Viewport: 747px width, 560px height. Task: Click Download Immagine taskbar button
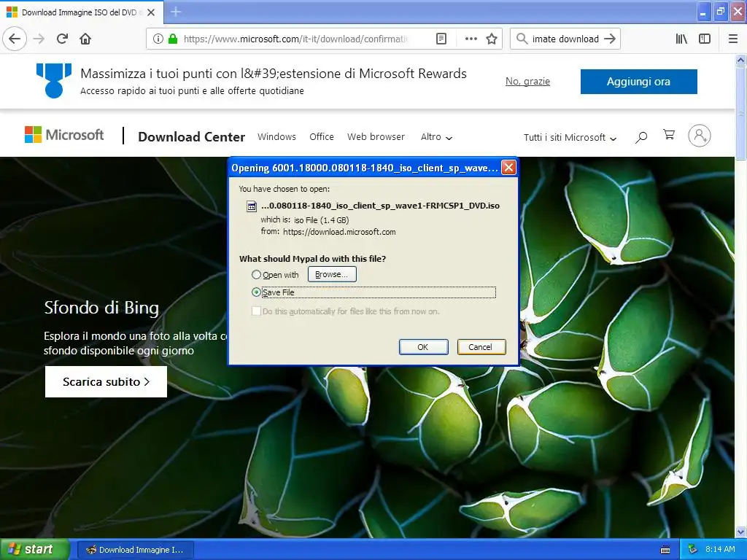point(135,550)
